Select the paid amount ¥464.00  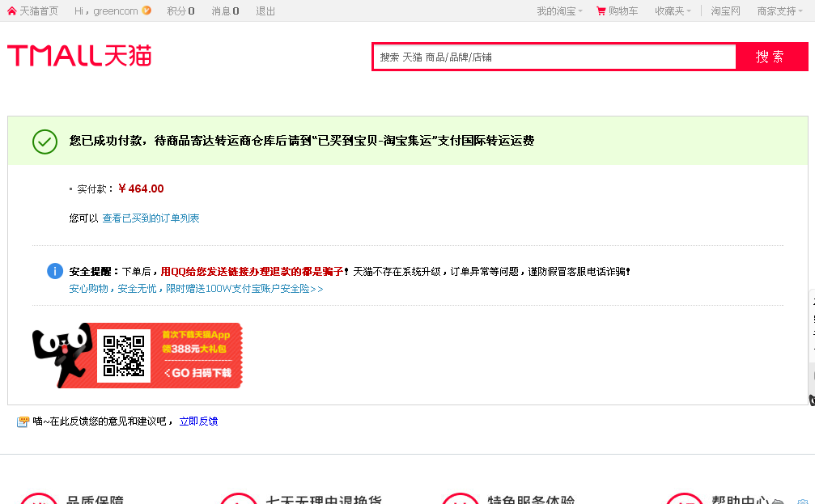[x=141, y=188]
